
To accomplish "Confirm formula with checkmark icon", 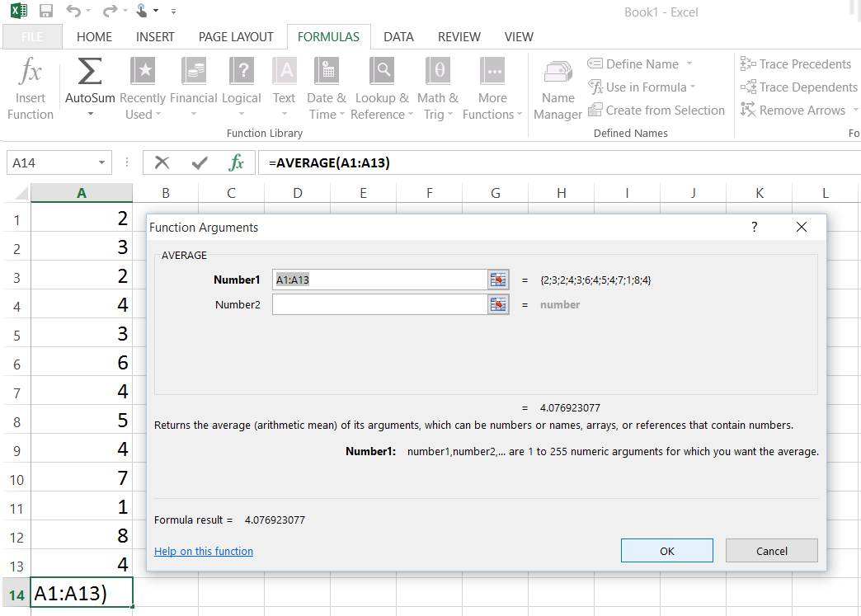I will pyautogui.click(x=200, y=162).
